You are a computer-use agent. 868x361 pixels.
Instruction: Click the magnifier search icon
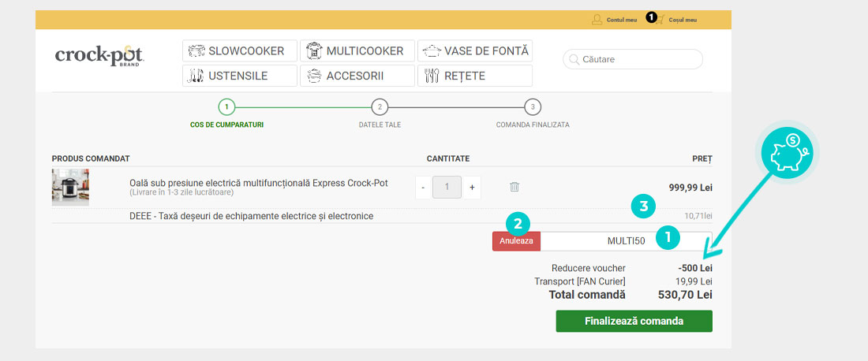pos(574,59)
